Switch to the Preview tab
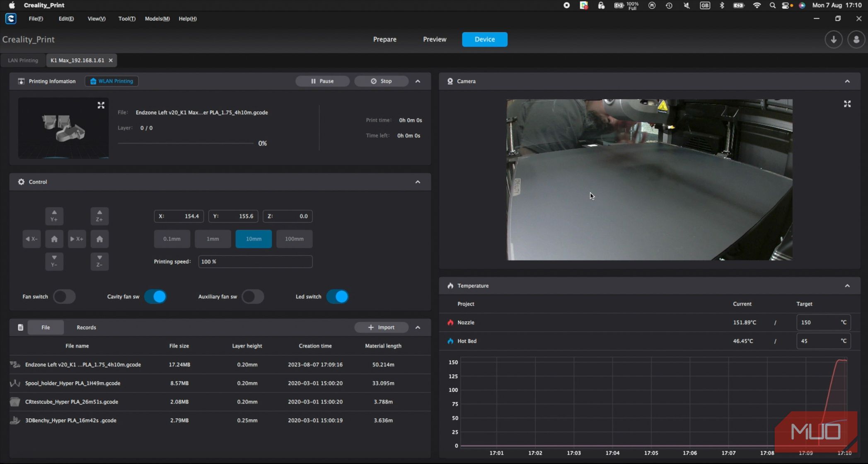 point(435,39)
